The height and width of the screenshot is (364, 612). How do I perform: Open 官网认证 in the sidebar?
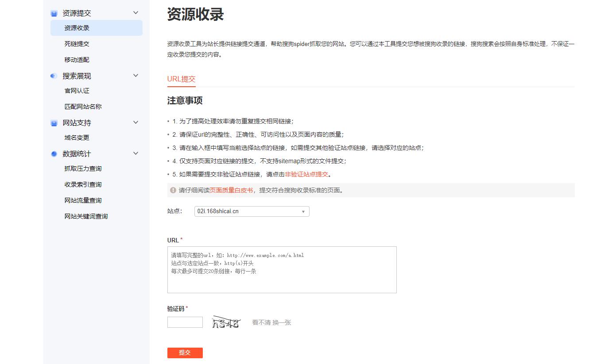pos(76,91)
